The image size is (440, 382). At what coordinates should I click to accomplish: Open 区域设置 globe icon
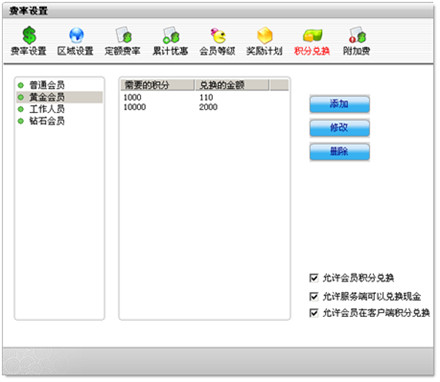click(76, 35)
